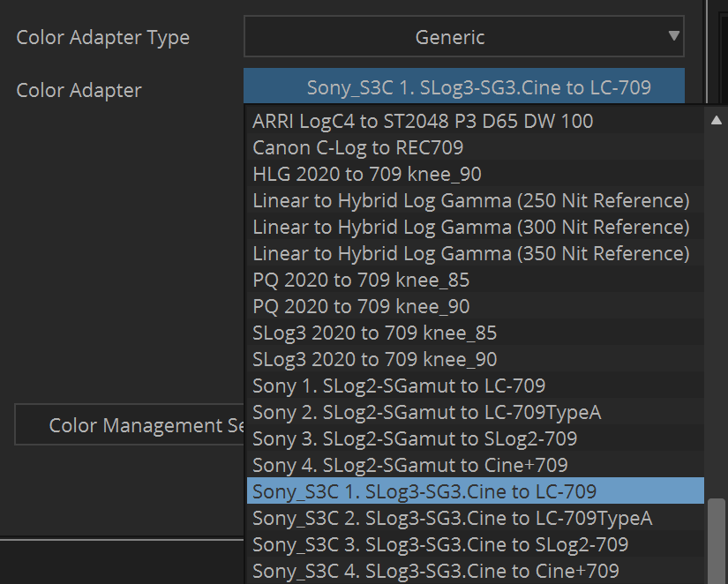Click the list scroll-up arrow
The width and height of the screenshot is (728, 584).
(717, 121)
